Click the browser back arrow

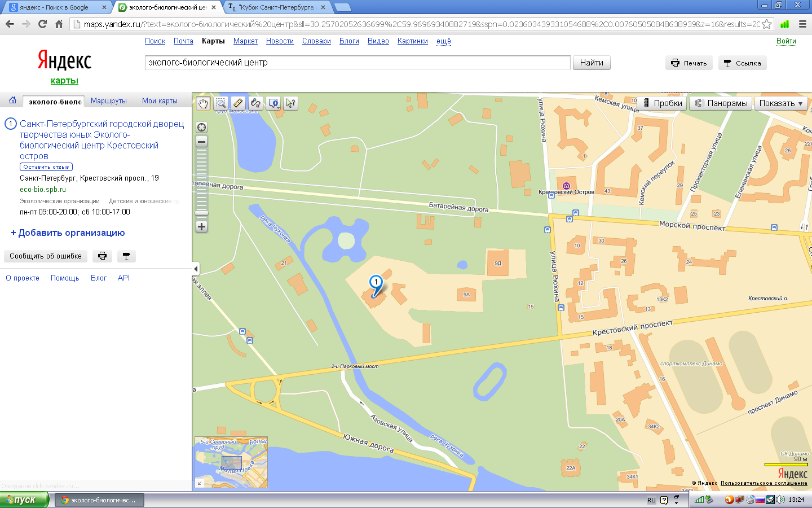pyautogui.click(x=10, y=24)
